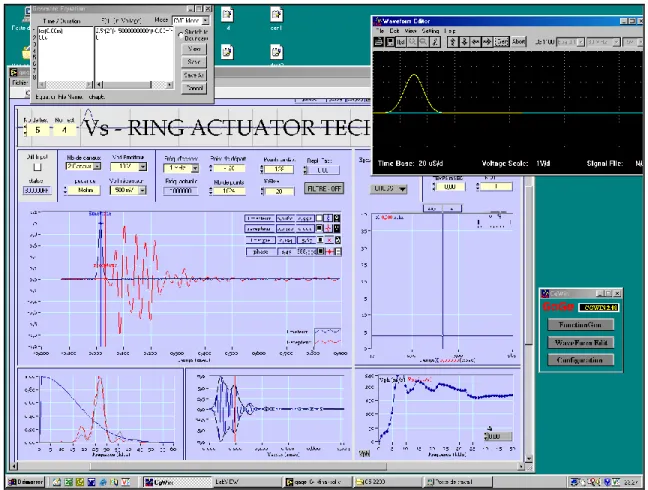This screenshot has width=648, height=490.
Task: Open the File menu in Waveform Editor
Action: [380, 31]
